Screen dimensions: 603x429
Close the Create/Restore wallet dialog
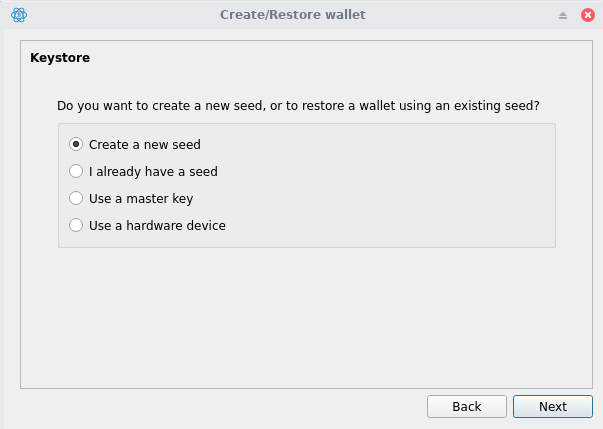click(x=587, y=15)
